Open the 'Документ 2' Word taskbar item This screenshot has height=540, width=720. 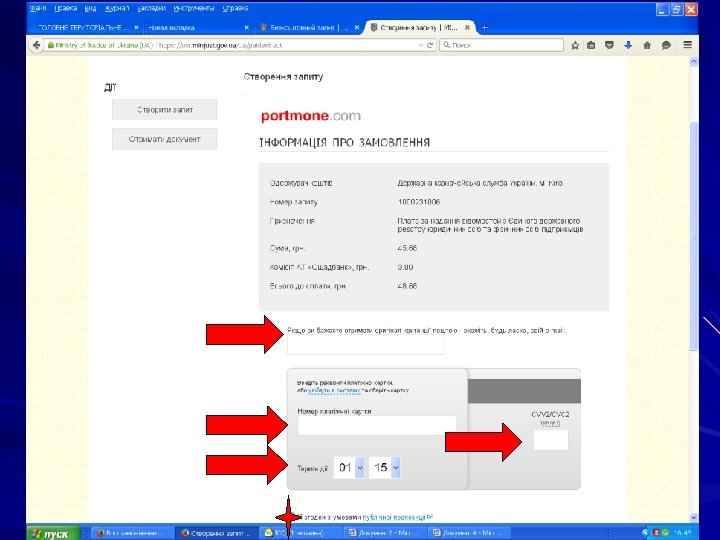(x=386, y=533)
